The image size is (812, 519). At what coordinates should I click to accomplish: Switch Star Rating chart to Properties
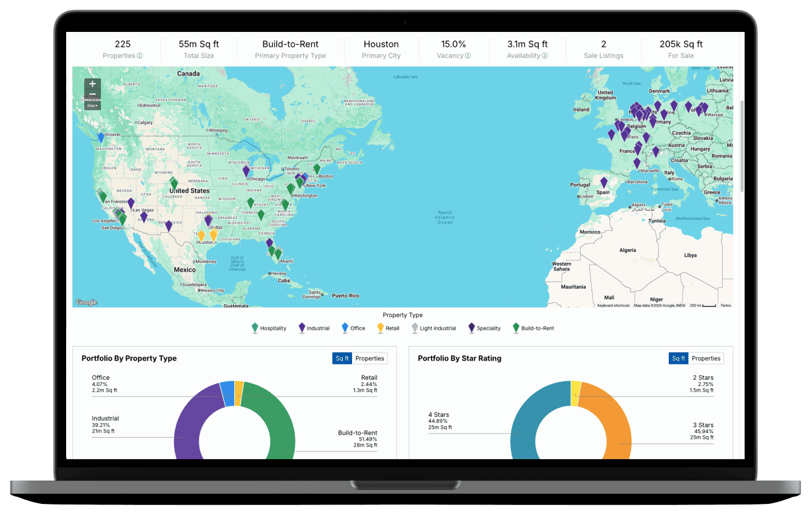pos(706,359)
